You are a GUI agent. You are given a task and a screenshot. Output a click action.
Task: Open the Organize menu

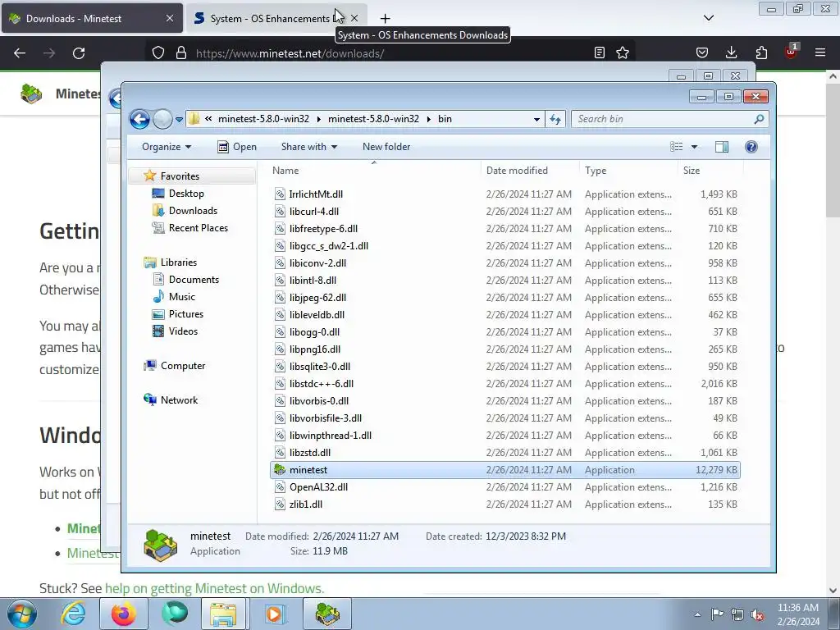coord(166,147)
